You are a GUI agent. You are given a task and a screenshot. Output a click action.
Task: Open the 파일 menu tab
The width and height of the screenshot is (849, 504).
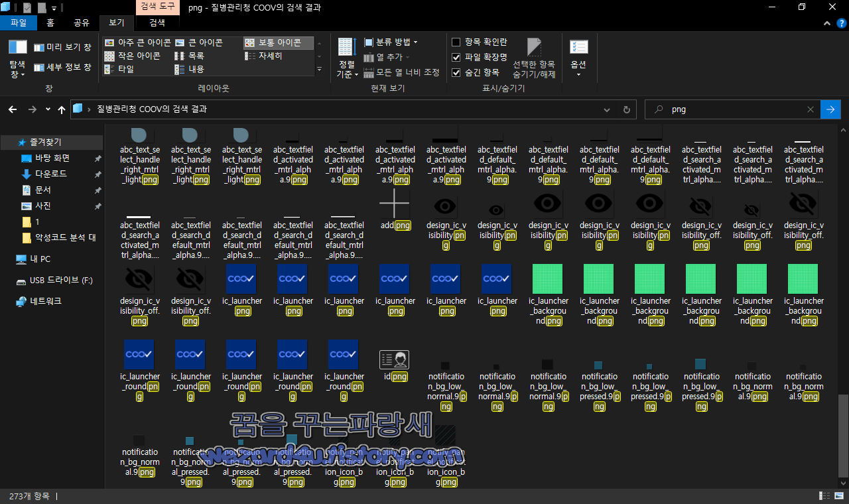point(19,23)
